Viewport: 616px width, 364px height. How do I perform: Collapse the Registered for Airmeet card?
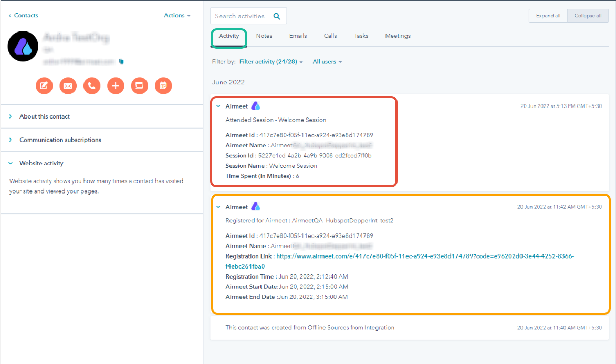[x=218, y=207]
